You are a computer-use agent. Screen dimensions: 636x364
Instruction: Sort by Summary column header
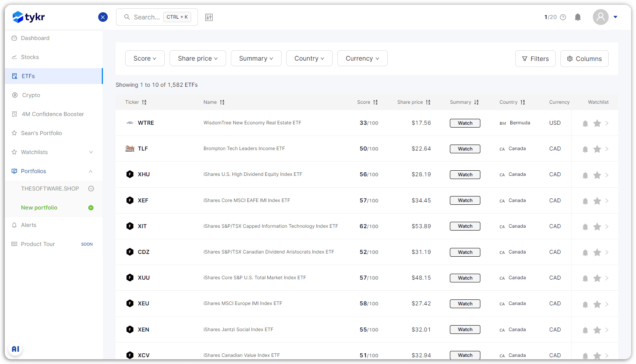click(x=464, y=102)
